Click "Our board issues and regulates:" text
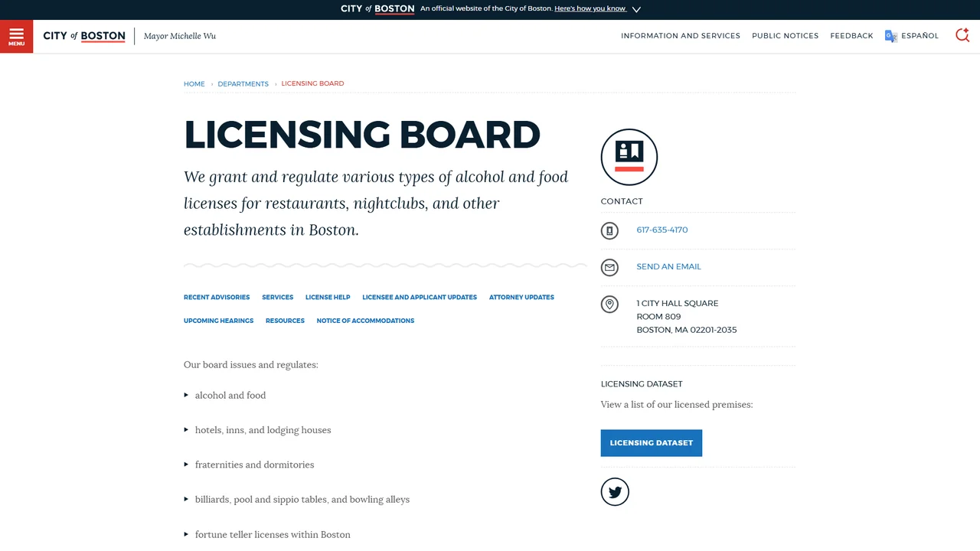The width and height of the screenshot is (980, 551). (250, 365)
